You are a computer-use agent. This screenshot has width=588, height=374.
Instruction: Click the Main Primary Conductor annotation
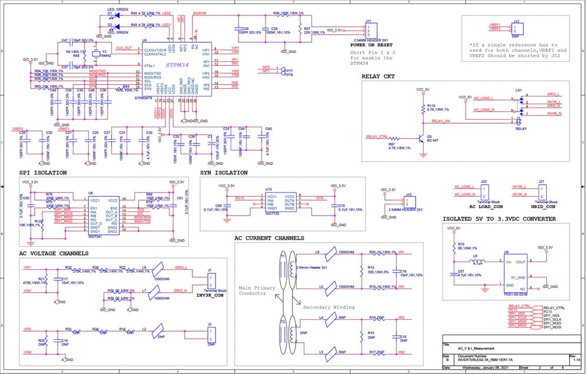[x=257, y=291]
